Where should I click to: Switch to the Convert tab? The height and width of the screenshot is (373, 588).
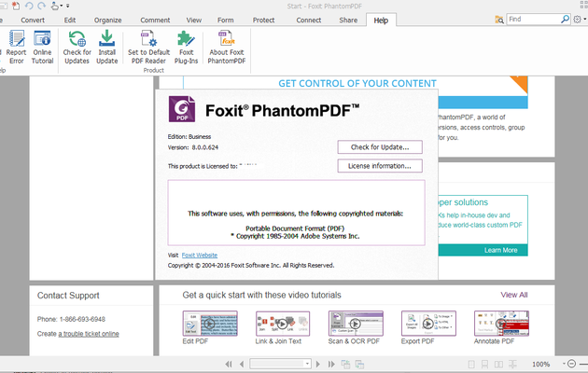click(x=32, y=20)
